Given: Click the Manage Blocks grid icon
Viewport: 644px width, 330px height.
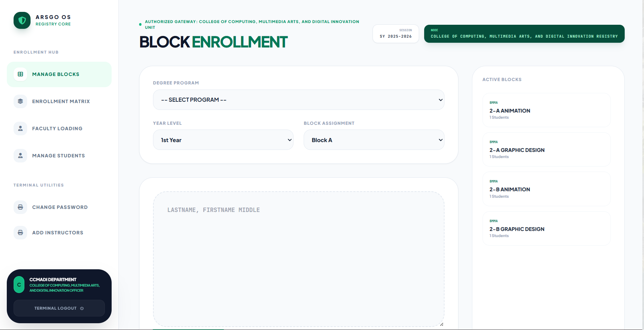Looking at the screenshot, I should point(20,74).
